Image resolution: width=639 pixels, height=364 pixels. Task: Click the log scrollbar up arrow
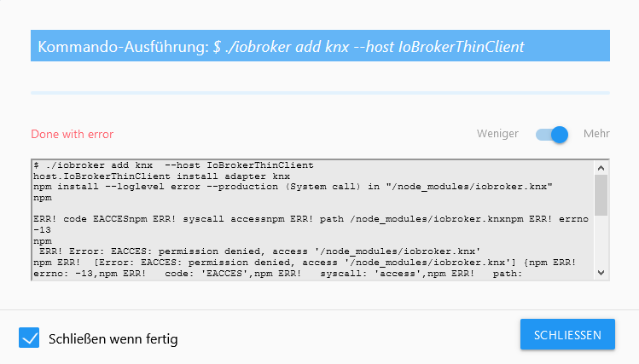tap(601, 167)
